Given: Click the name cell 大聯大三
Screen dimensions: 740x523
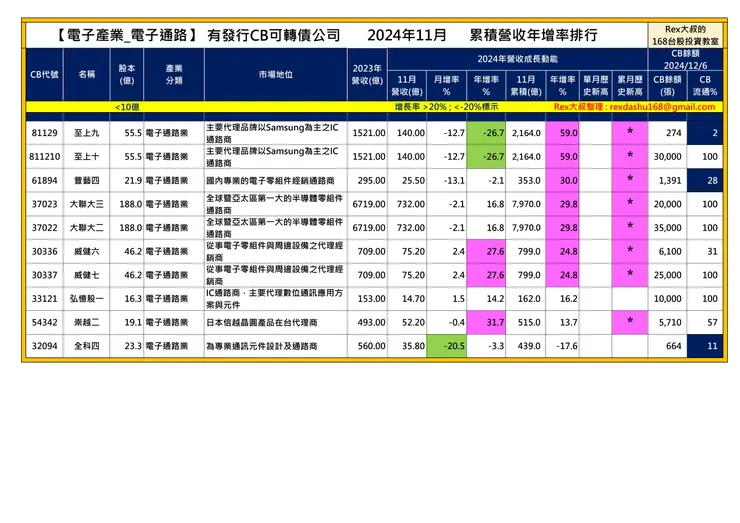Looking at the screenshot, I should click(x=87, y=204).
